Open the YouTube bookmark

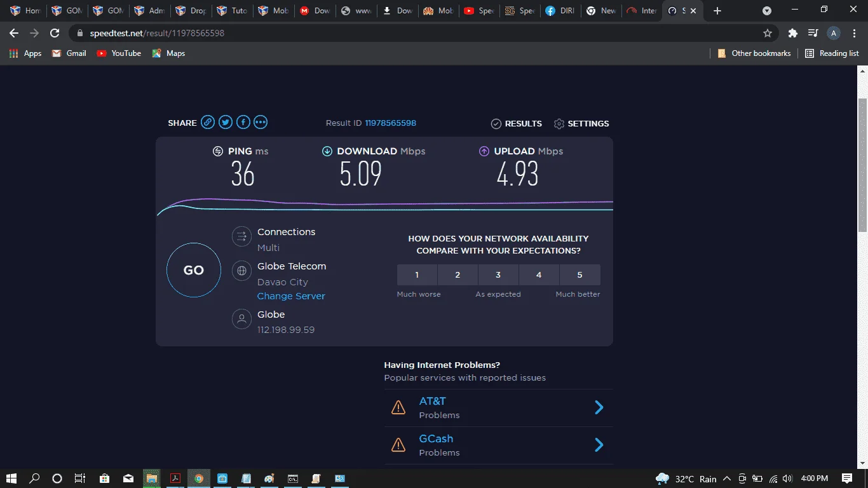119,53
